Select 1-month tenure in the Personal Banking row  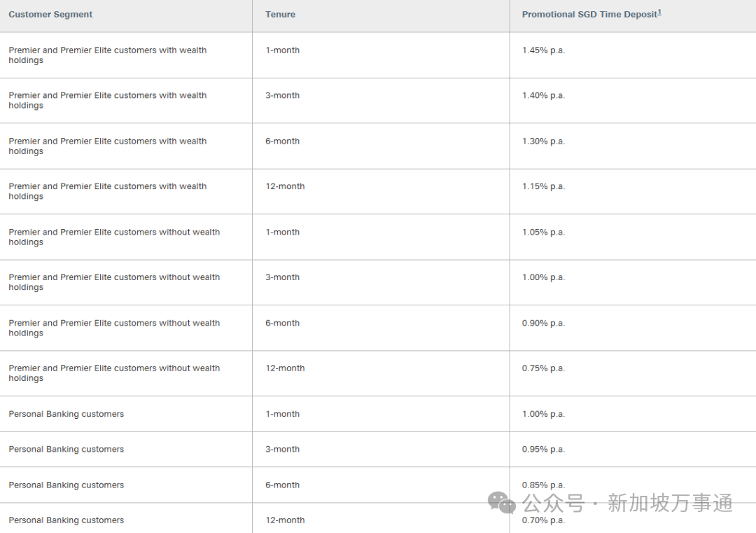click(x=283, y=414)
